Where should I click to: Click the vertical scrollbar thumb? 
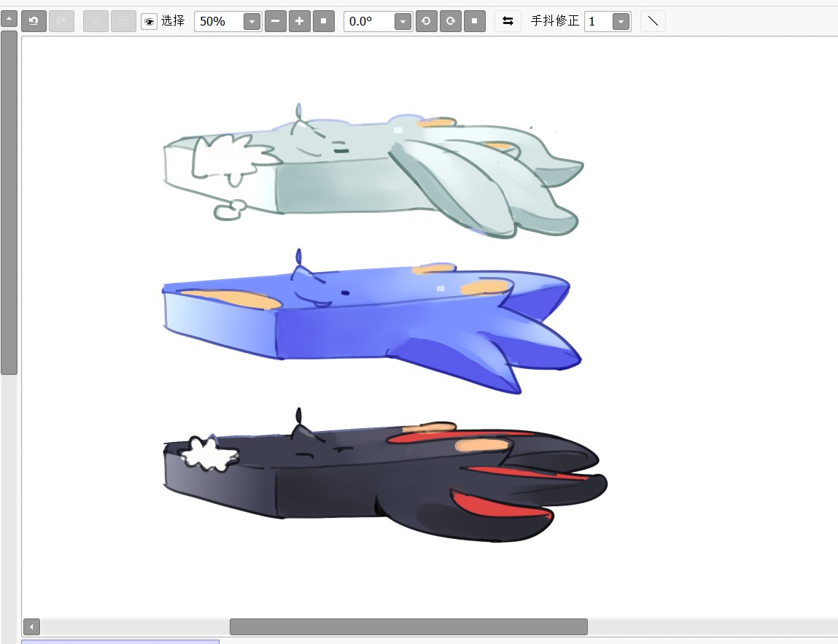coord(9,203)
